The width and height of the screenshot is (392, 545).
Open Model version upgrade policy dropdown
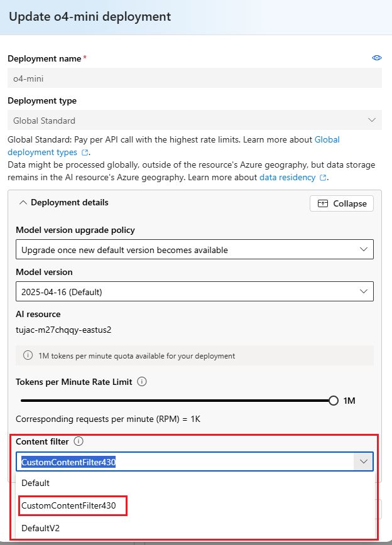click(x=195, y=249)
